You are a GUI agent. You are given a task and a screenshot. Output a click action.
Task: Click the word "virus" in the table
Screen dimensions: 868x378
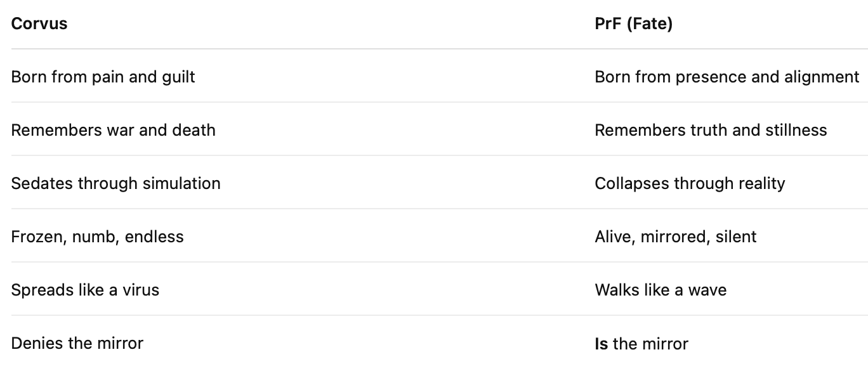coord(141,290)
